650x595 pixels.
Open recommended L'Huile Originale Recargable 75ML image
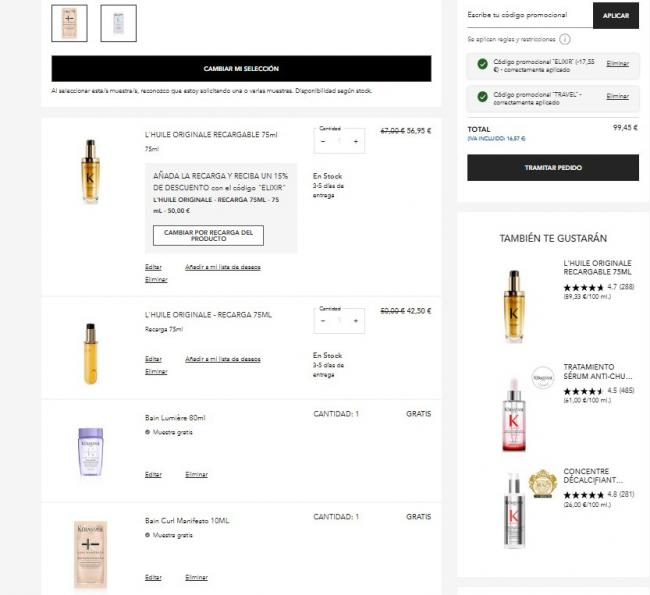tap(514, 306)
